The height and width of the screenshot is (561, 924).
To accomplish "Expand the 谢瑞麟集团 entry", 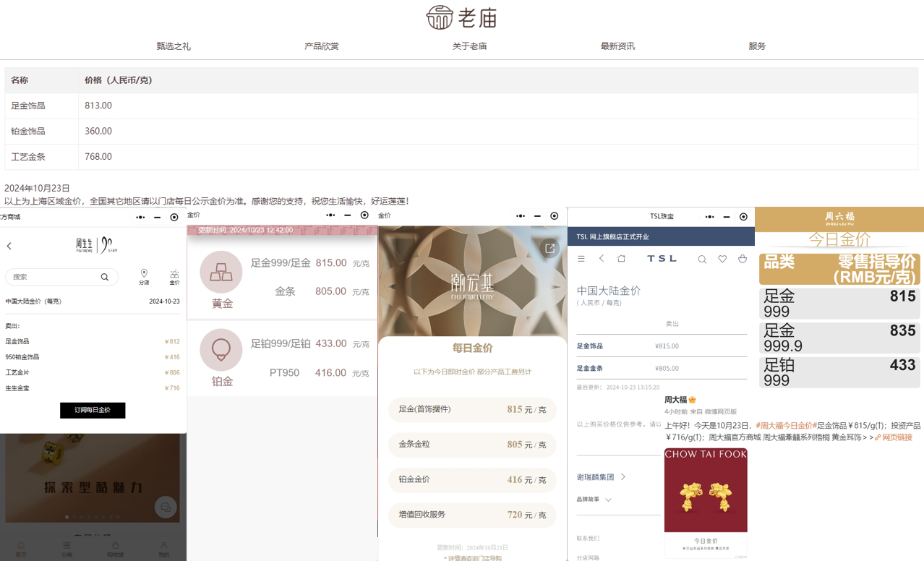I will 602,477.
